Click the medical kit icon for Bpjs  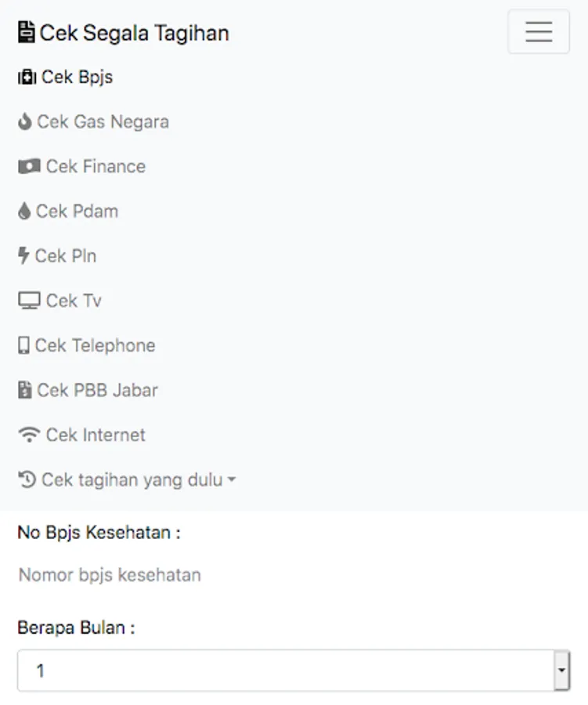[27, 78]
